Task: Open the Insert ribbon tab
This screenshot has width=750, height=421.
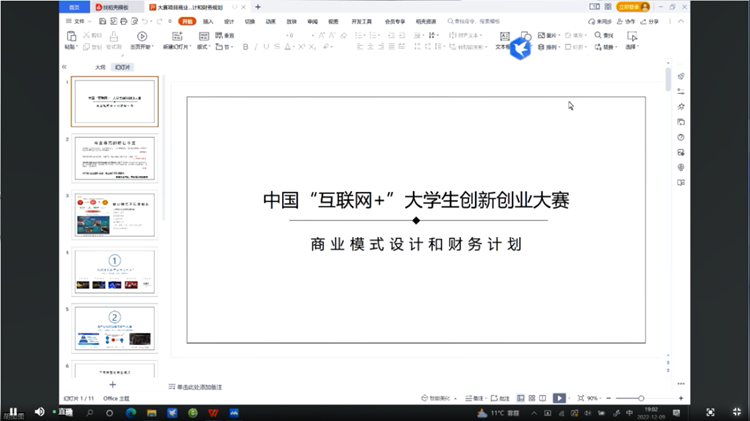Action: 208,21
